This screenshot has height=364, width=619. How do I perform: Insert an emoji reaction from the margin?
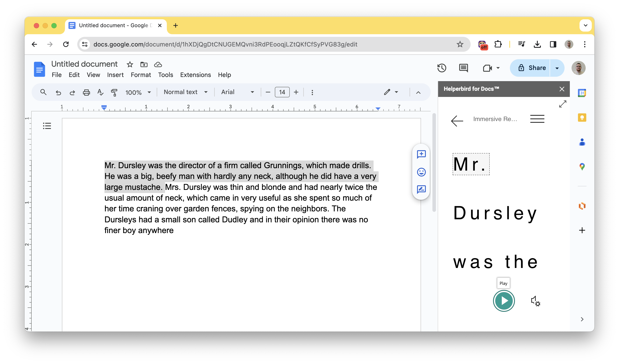click(421, 172)
